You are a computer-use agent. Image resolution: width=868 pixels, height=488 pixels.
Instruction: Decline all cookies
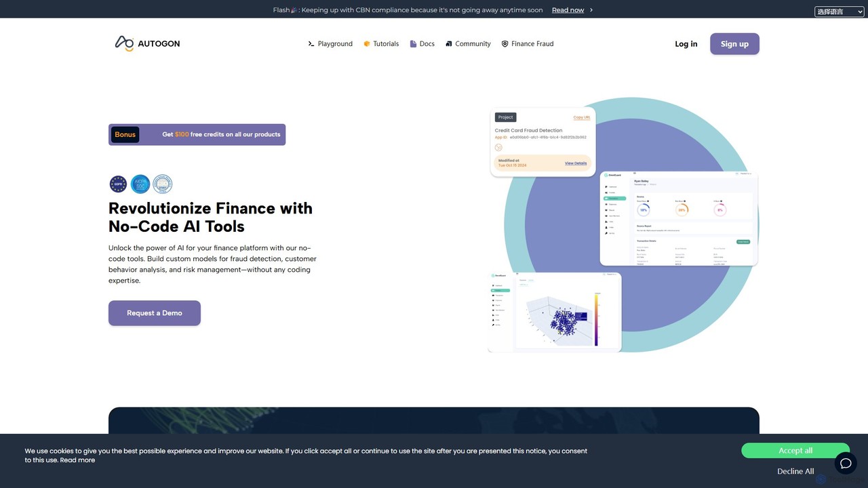tap(795, 471)
